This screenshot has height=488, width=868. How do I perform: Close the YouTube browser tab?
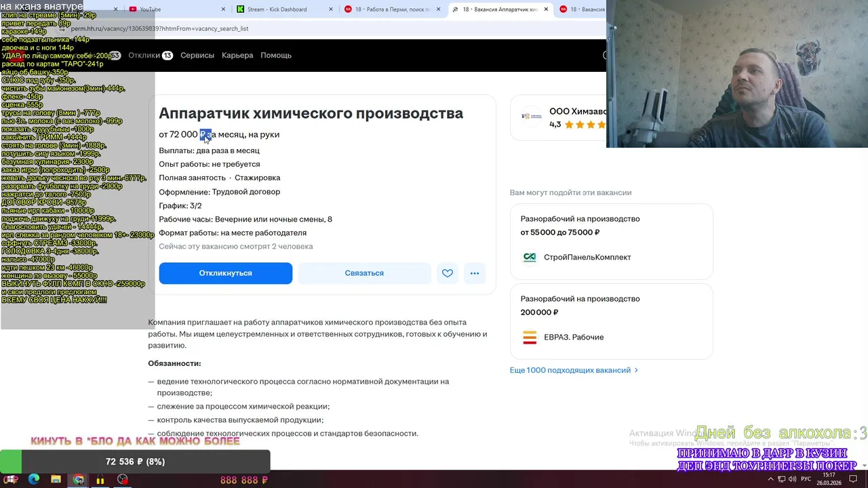[224, 9]
